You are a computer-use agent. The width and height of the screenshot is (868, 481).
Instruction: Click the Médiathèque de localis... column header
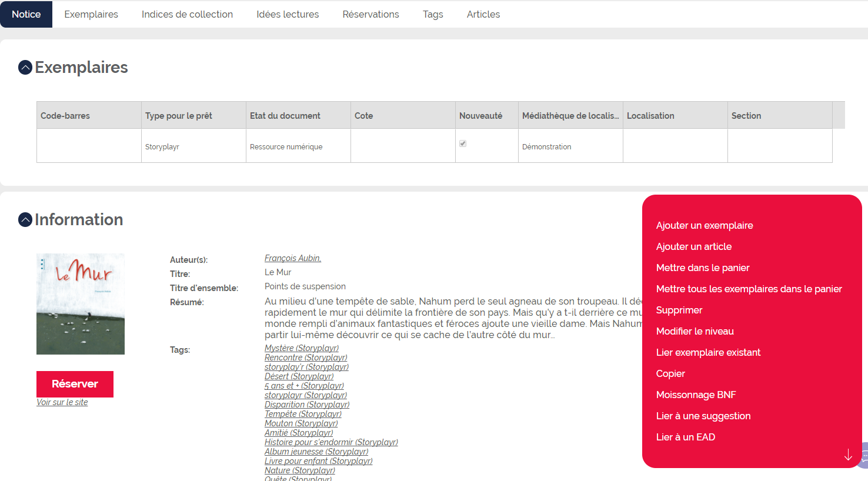pos(570,115)
